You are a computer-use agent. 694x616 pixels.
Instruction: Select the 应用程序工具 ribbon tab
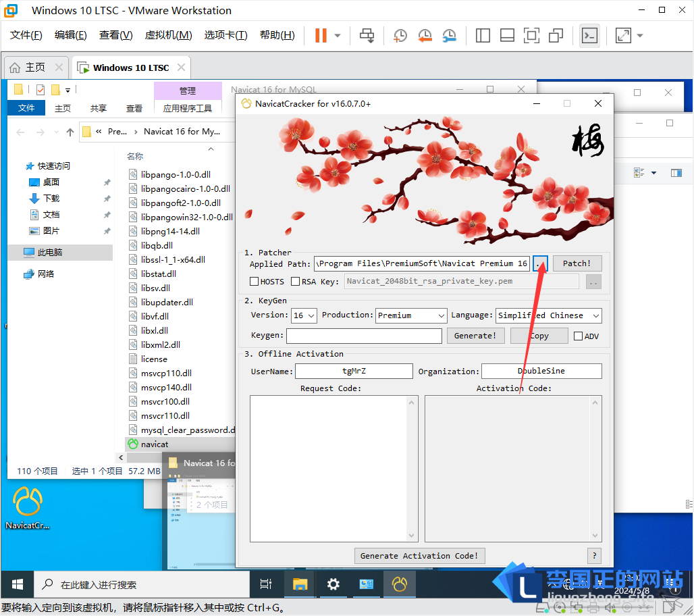point(188,108)
